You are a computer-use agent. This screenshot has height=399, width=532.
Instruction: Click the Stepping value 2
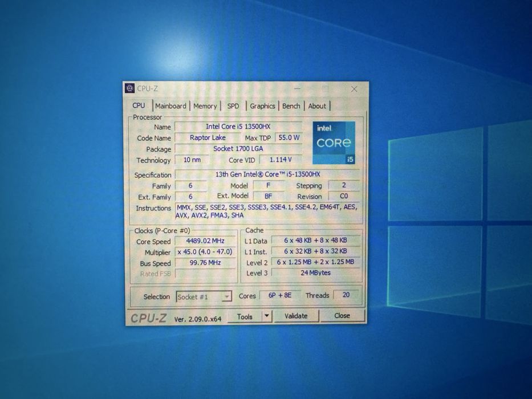point(344,185)
